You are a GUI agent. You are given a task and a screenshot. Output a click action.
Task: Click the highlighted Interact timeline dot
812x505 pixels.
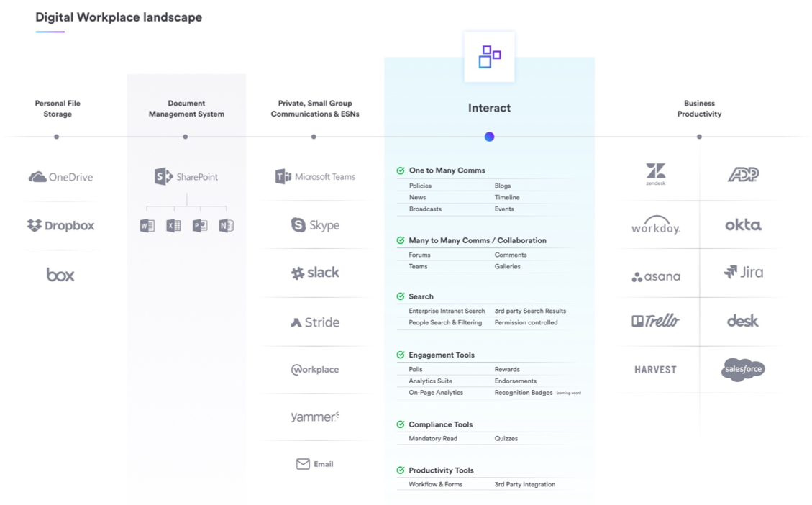[489, 137]
